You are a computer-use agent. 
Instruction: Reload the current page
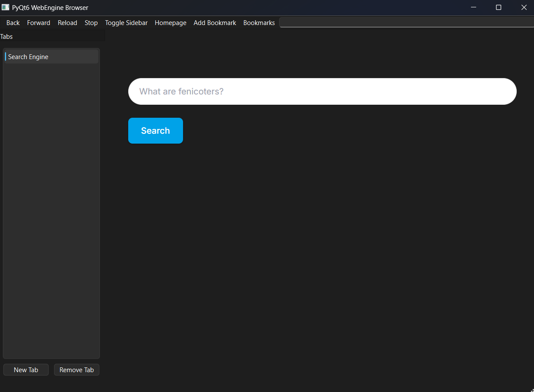click(x=67, y=23)
